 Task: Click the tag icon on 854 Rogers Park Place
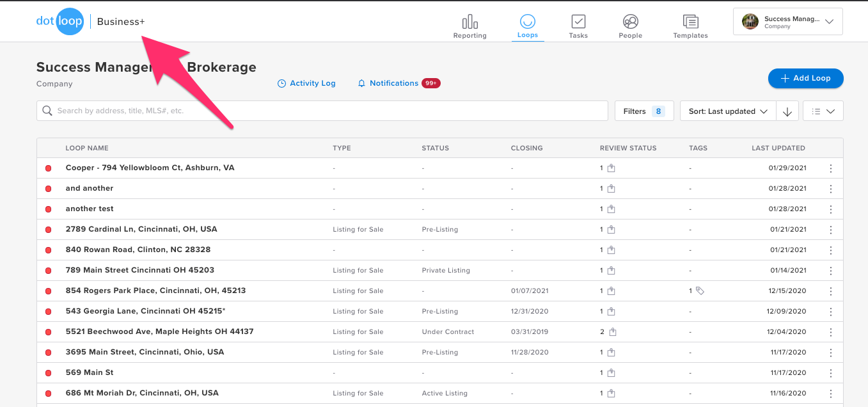coord(700,291)
